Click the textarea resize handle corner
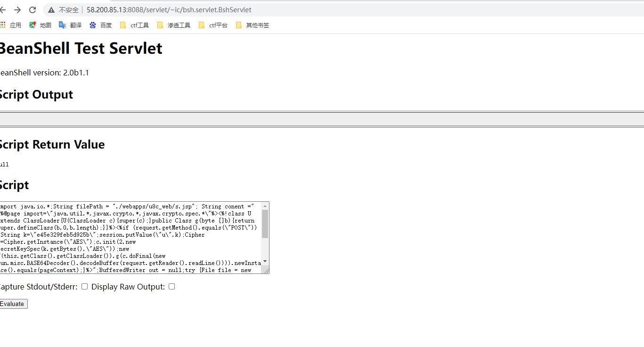 point(266,270)
